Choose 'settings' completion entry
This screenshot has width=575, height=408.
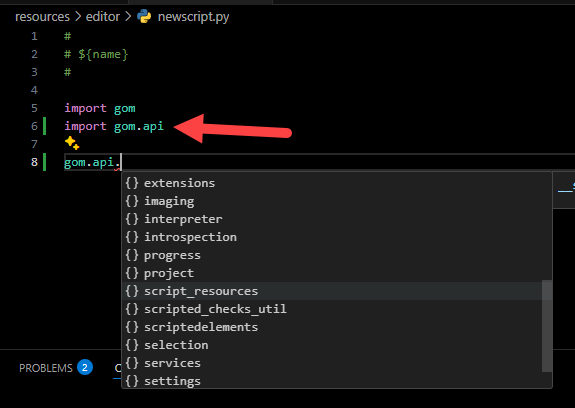pos(337,381)
